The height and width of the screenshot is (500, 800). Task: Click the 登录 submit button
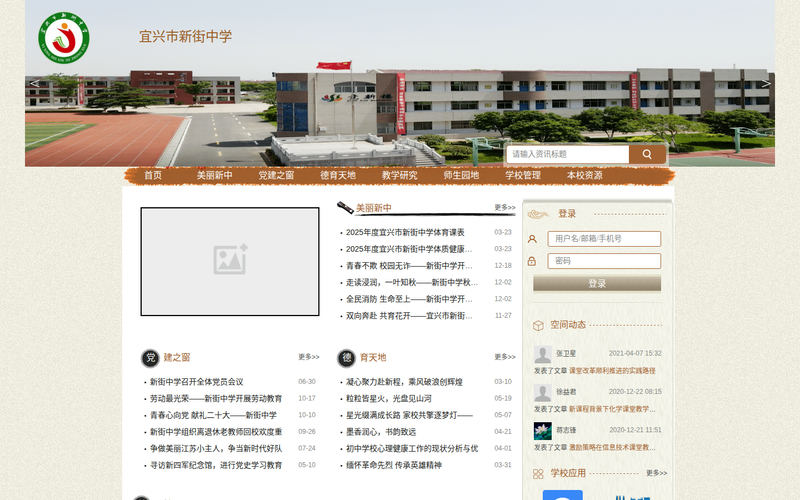[x=597, y=284]
